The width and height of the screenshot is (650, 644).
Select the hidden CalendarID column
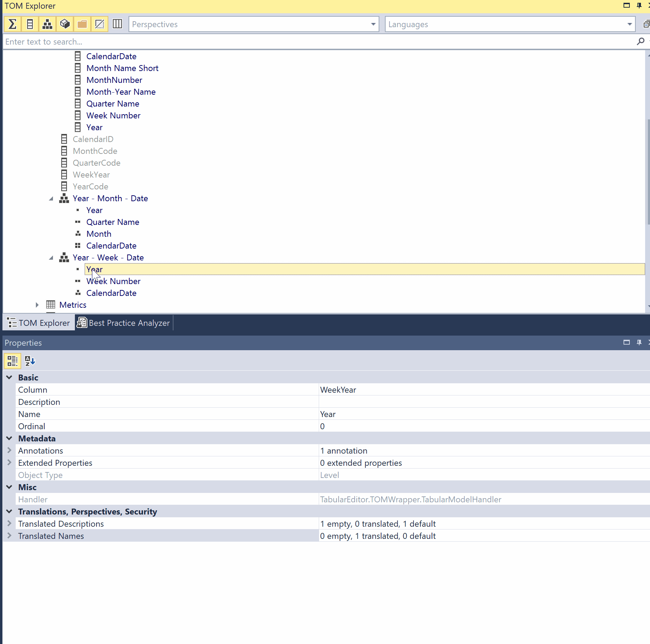(x=93, y=139)
